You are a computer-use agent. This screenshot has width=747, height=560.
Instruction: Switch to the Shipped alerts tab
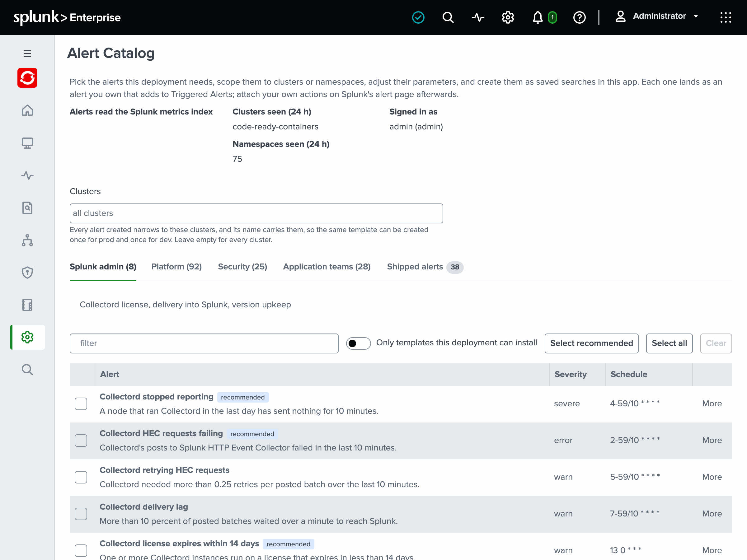(x=425, y=267)
